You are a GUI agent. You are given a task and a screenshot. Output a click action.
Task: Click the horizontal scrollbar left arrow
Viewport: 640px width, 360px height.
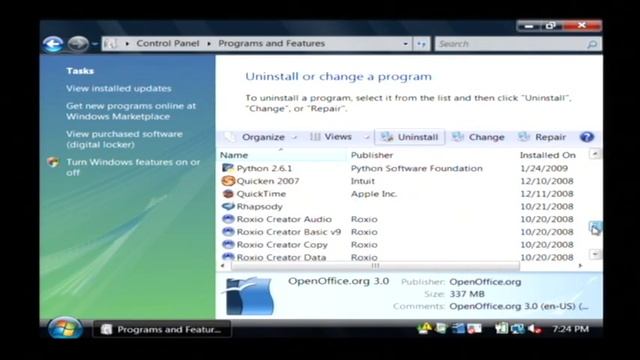pos(222,266)
